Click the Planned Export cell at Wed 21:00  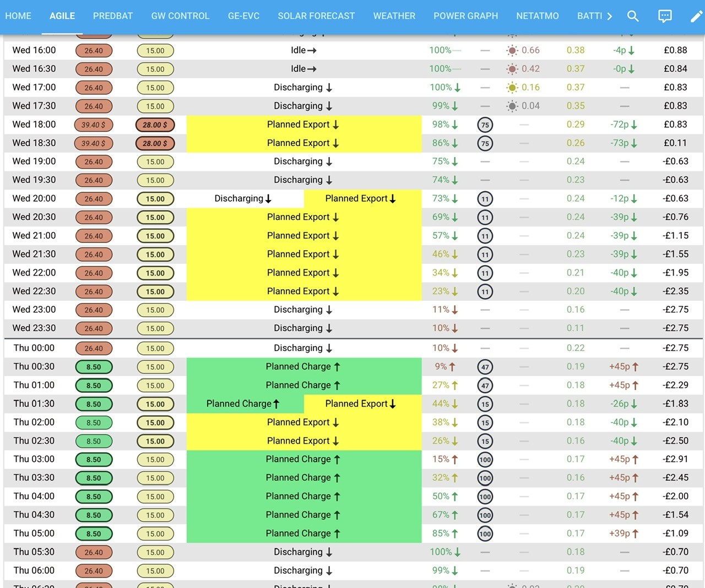(x=304, y=235)
